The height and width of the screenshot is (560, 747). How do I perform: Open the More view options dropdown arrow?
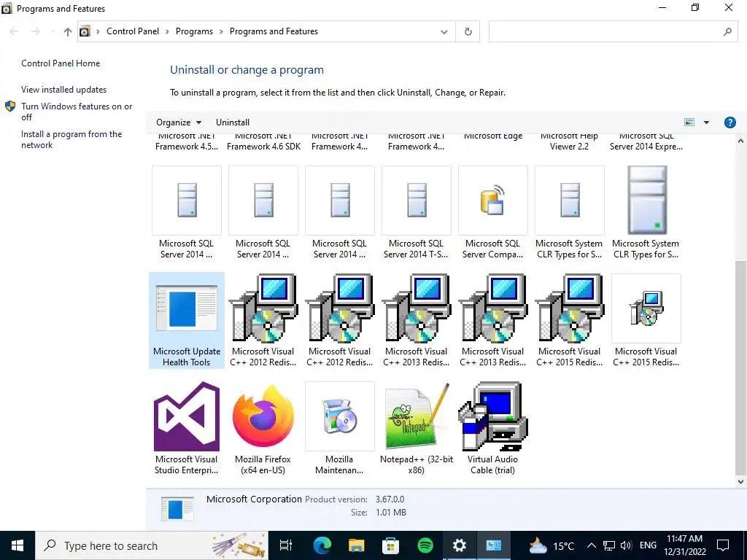pos(706,122)
